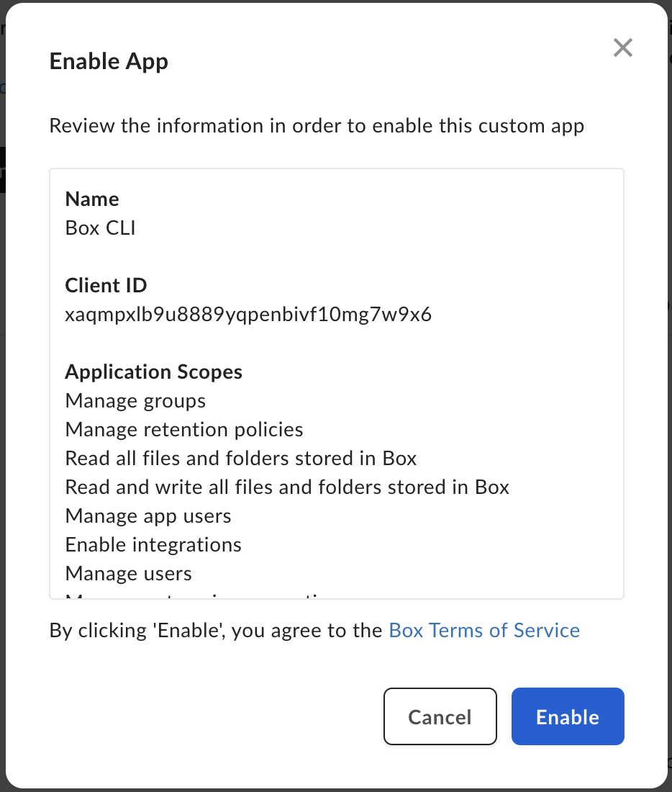Click the Enable integrations scope
Image resolution: width=672 pixels, height=792 pixels.
153,545
